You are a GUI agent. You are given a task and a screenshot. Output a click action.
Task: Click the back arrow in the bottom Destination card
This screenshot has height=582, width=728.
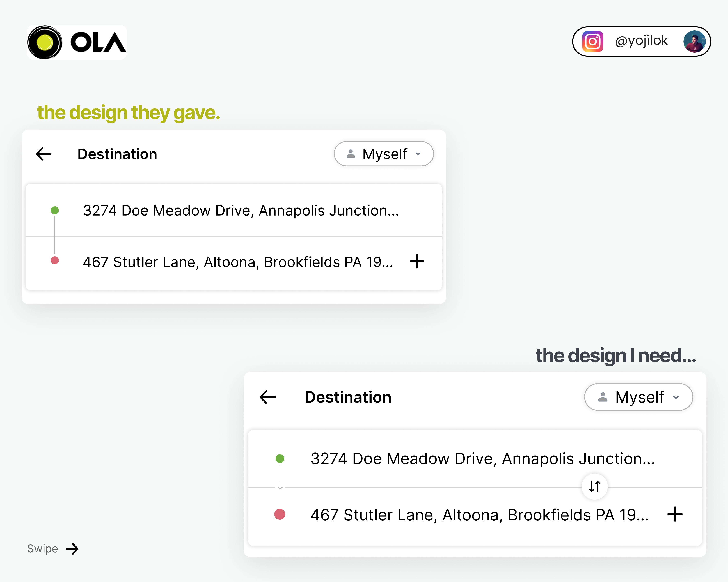(268, 397)
